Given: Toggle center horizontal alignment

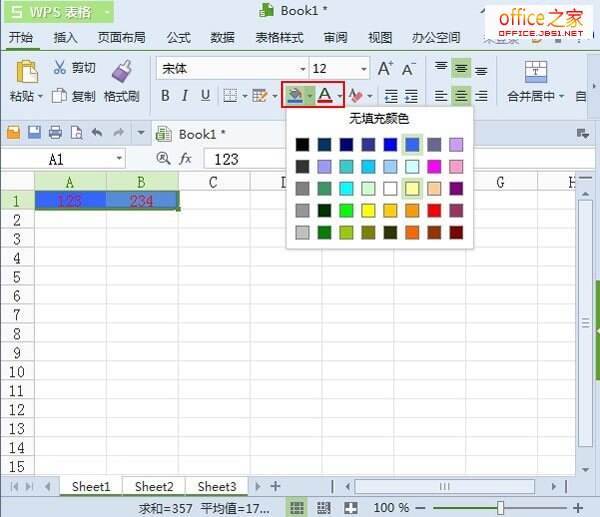Looking at the screenshot, I should (x=461, y=96).
